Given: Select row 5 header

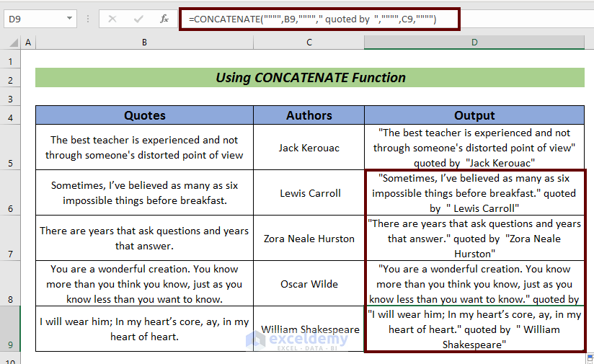Looking at the screenshot, I should click(10, 147).
